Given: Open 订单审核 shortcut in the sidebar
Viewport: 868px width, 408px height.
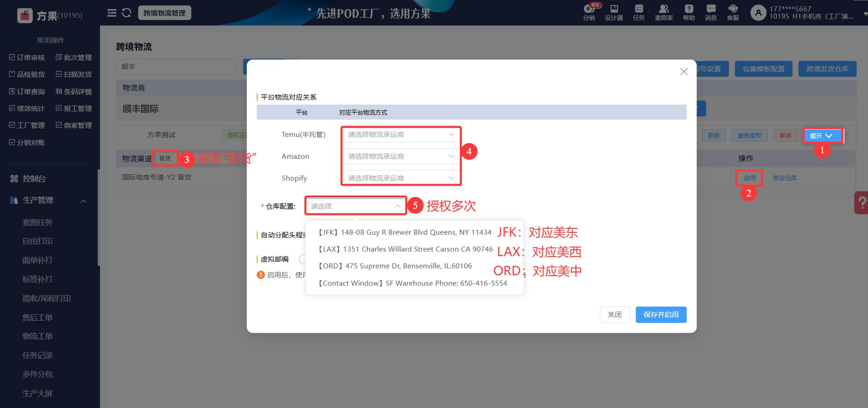Looking at the screenshot, I should tap(27, 57).
